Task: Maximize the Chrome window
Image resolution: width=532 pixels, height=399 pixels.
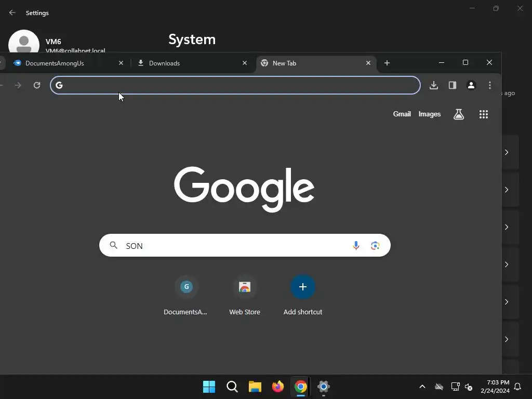Action: coord(465,63)
